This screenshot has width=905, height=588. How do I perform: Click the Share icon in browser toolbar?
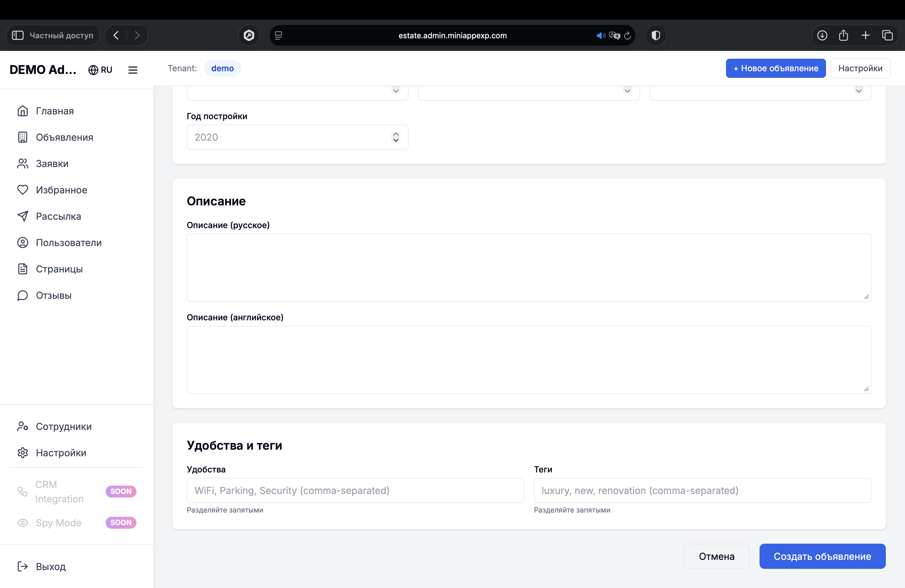click(x=843, y=35)
